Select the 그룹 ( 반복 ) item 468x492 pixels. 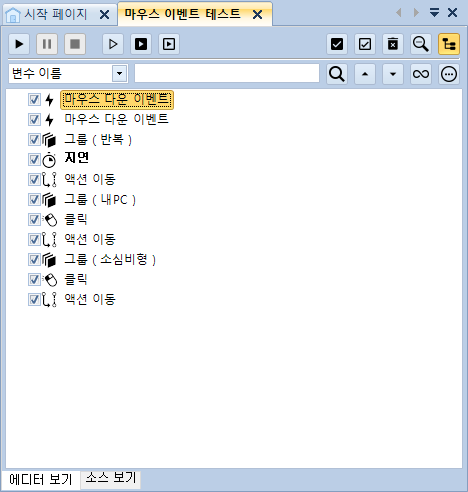click(98, 139)
